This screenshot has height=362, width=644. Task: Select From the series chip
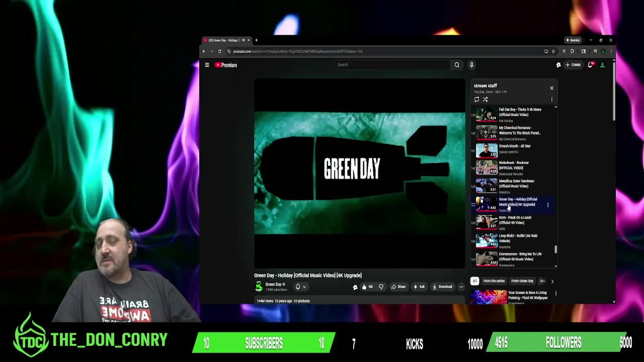(494, 281)
